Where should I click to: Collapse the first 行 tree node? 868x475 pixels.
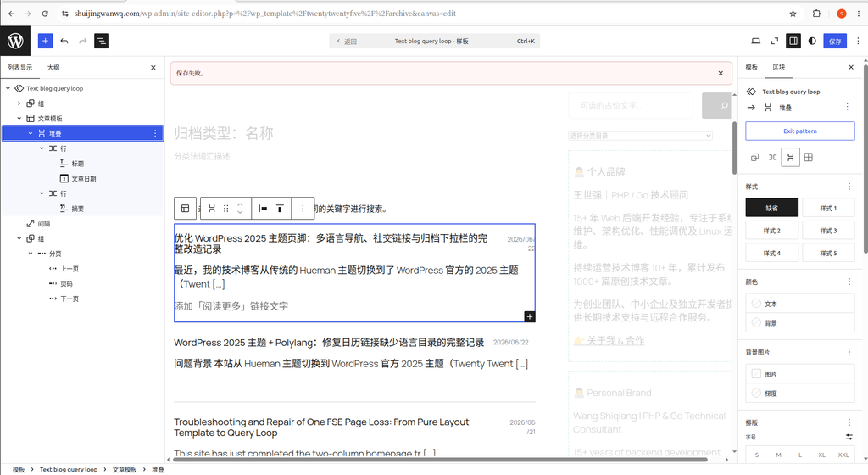coord(42,148)
